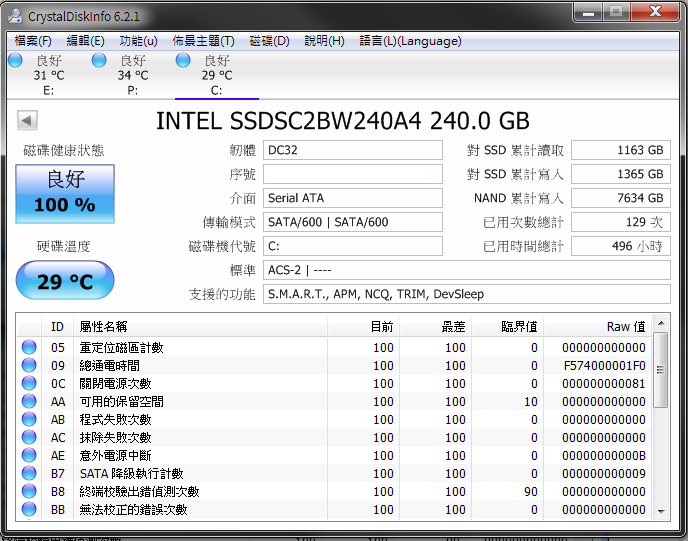Click raw value F574000001F0
Screen dimensions: 689x541
click(x=605, y=366)
